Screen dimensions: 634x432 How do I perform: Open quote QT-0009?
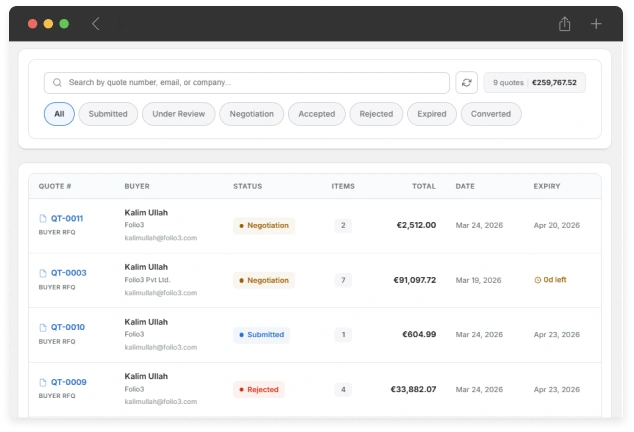coord(68,382)
